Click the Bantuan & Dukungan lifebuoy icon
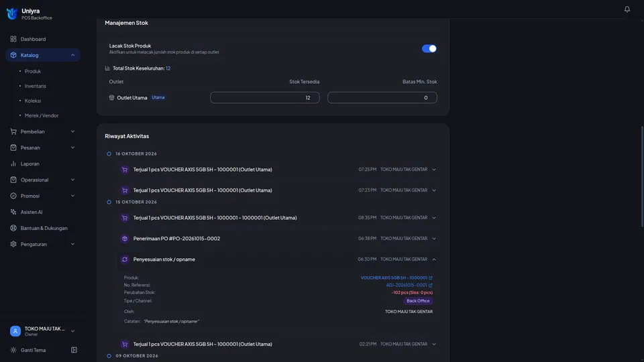Screen dimensions: 644x362 coord(13,228)
